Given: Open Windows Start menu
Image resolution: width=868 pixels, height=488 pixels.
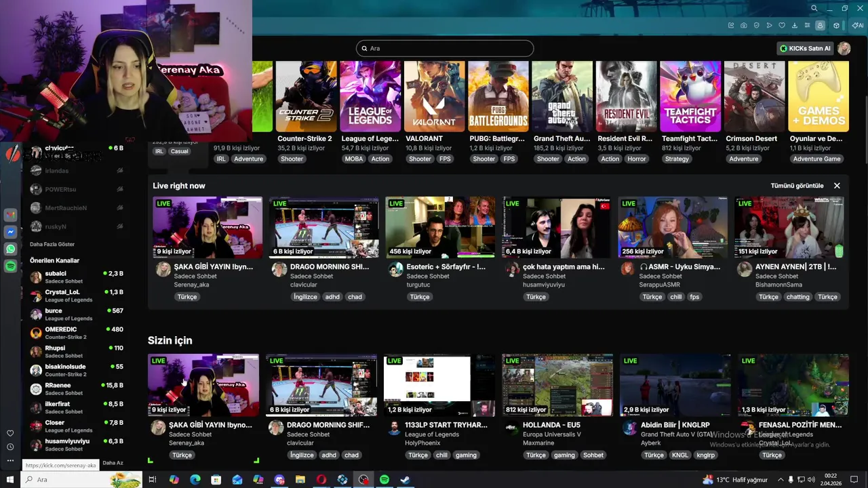Looking at the screenshot, I should pyautogui.click(x=9, y=480).
